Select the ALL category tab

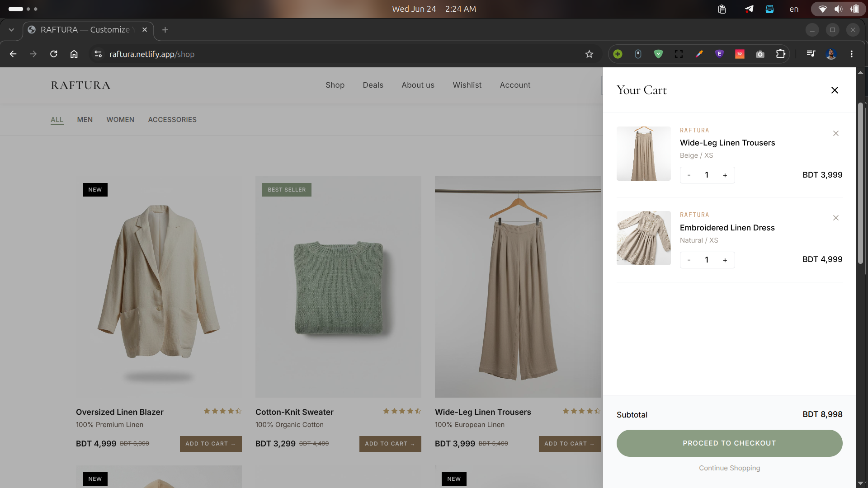point(57,120)
